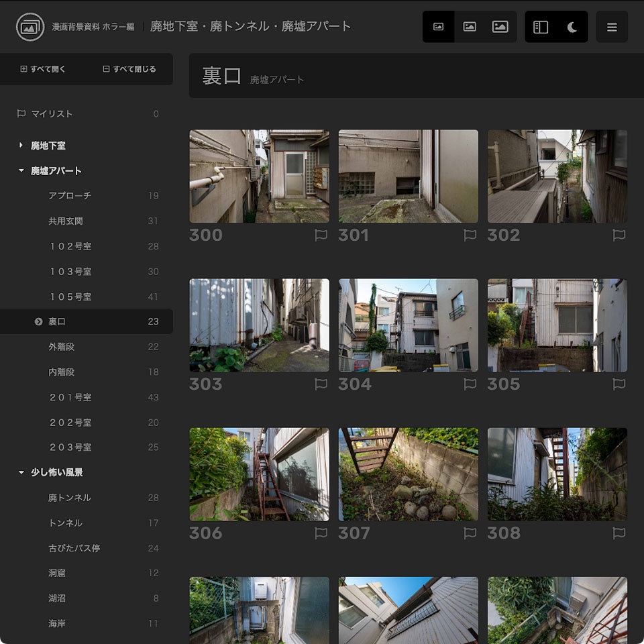Select large thumbnail size icon
The width and height of the screenshot is (644, 644).
[500, 27]
